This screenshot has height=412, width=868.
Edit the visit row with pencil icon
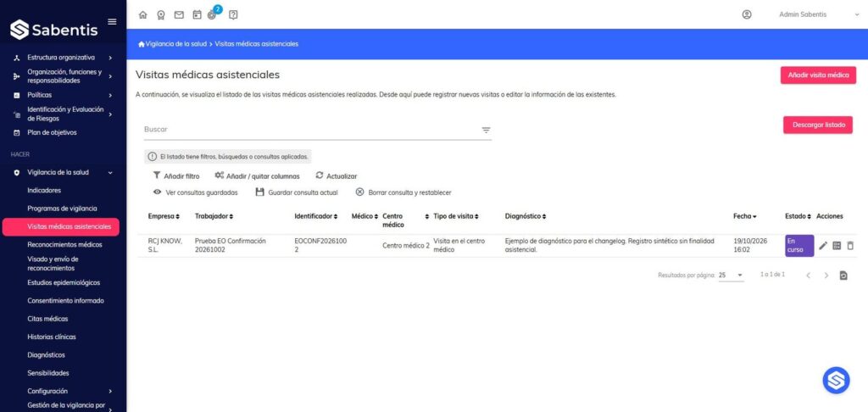[823, 245]
